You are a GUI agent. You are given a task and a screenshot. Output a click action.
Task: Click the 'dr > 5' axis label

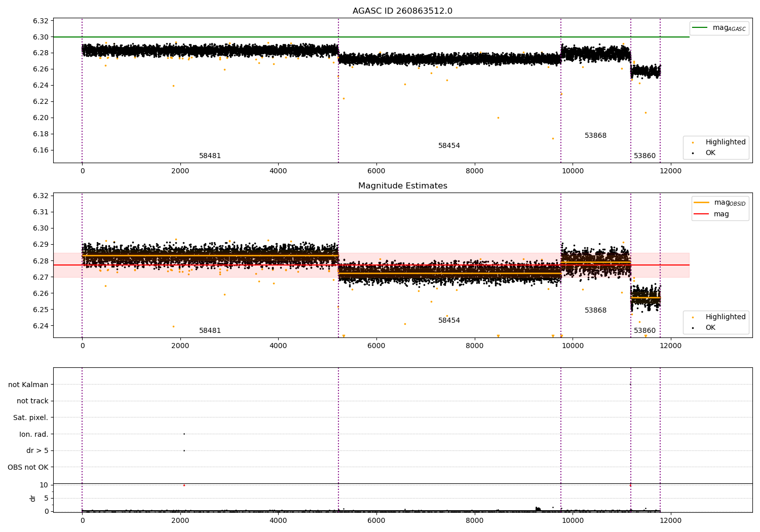click(x=37, y=450)
